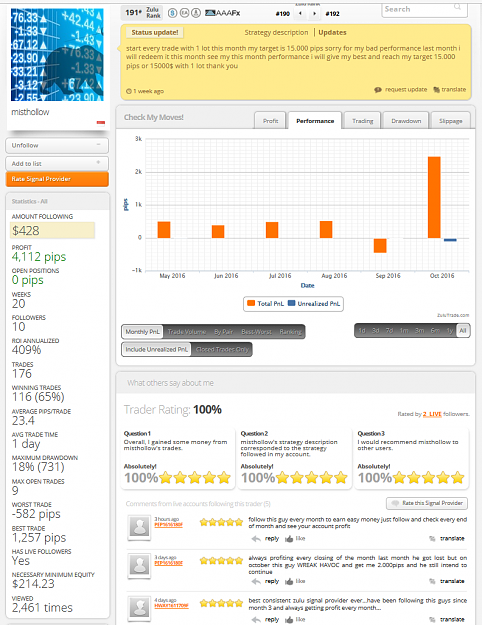Click the small red flag under profile image
This screenshot has height=625, width=482.
click(x=101, y=122)
